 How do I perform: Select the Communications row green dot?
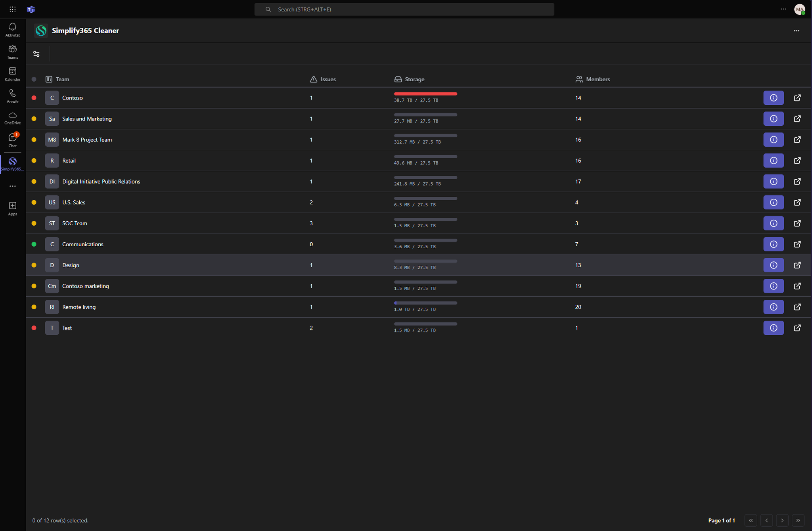34,244
